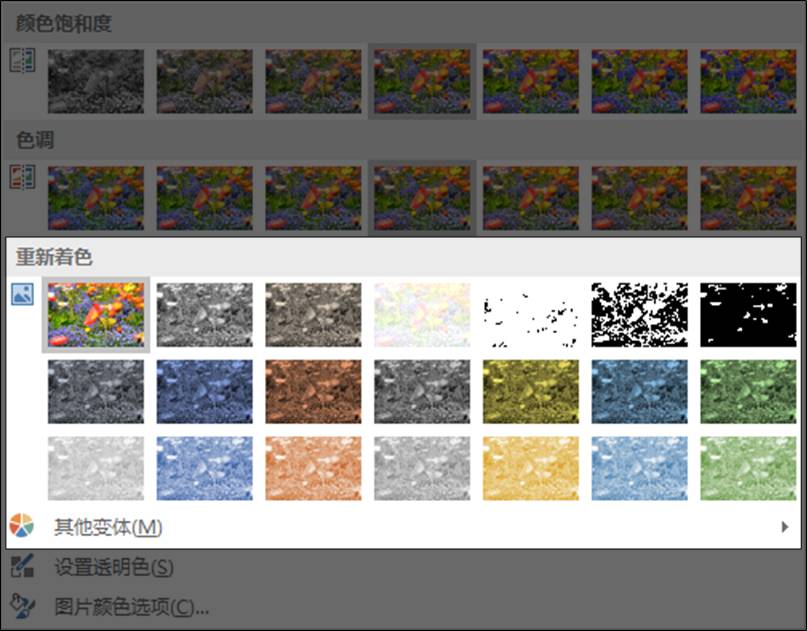
Task: Apply the light golden-yellow recolor thumbnail
Action: [x=531, y=468]
